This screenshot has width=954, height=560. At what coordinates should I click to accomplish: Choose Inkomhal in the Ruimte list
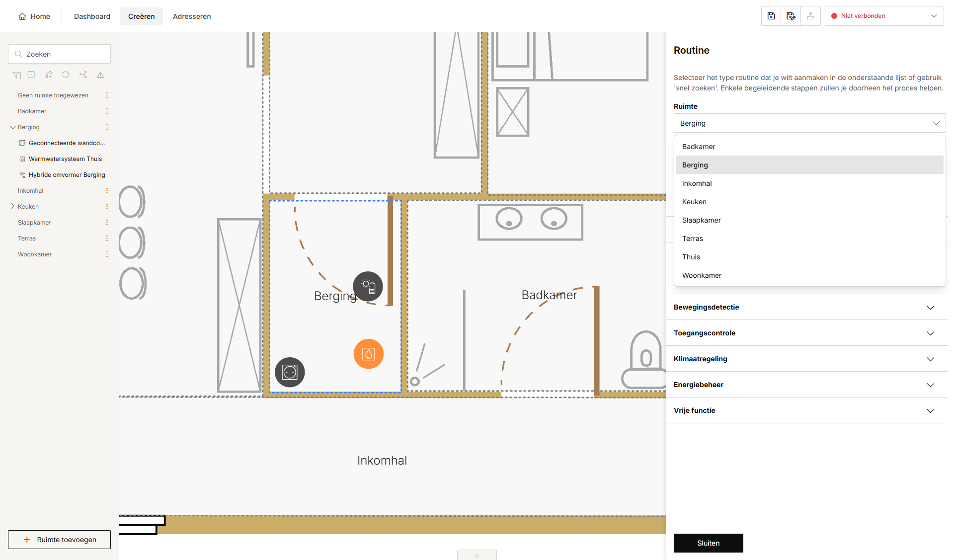809,183
